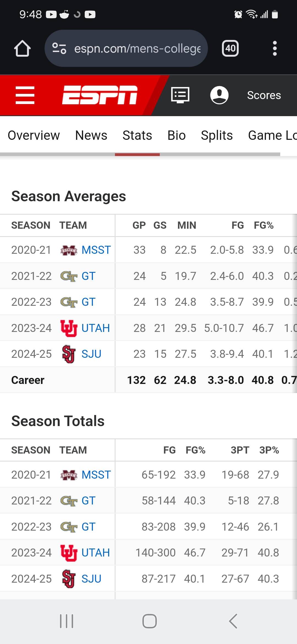Tap the St. John's logo in Season Averages

coord(68,354)
